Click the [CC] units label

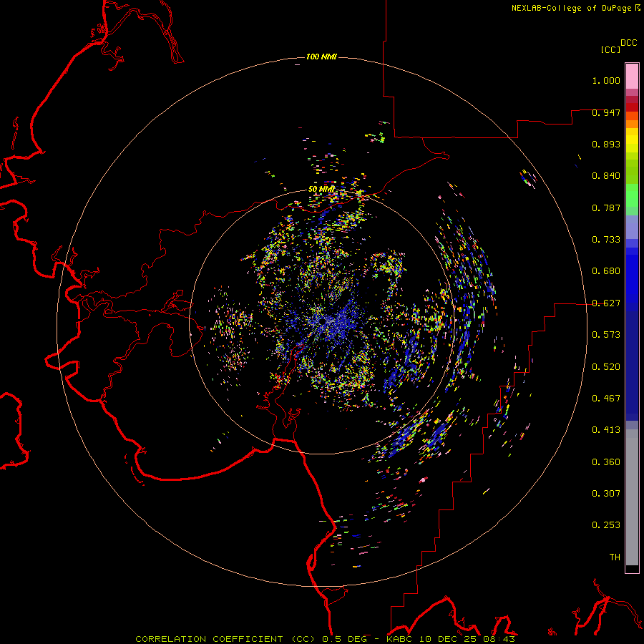tap(610, 49)
